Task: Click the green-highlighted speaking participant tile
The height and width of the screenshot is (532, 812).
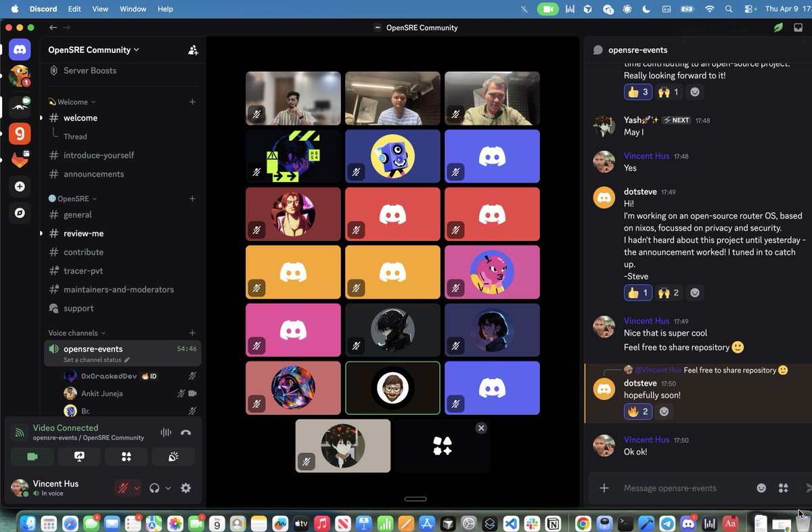Action: coord(392,388)
